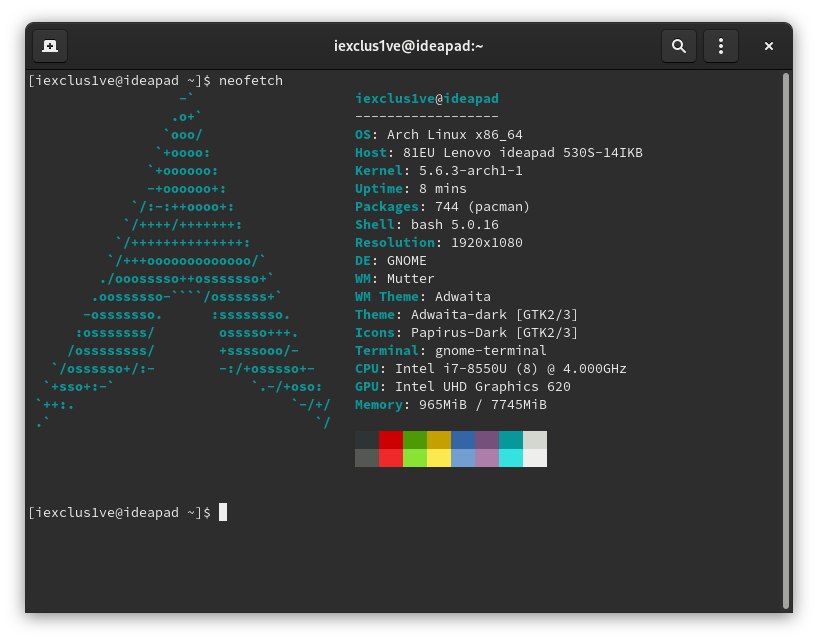Screen dimensions: 818x641
Task: Click the neofetch command text
Action: 250,81
